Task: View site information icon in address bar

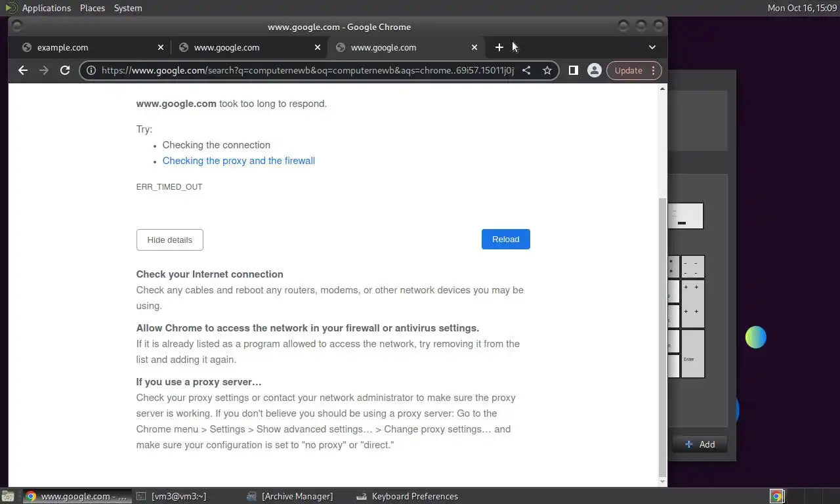Action: 91,70
